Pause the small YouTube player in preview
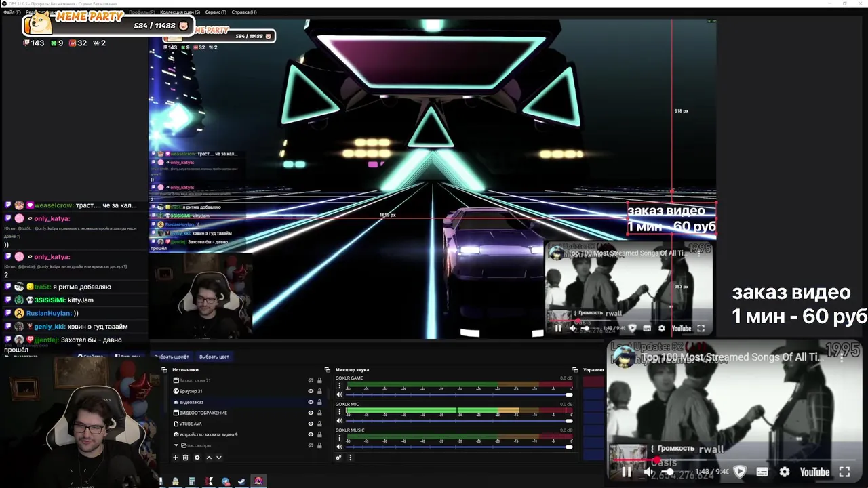Viewport: 868px width, 488px height. pos(558,329)
